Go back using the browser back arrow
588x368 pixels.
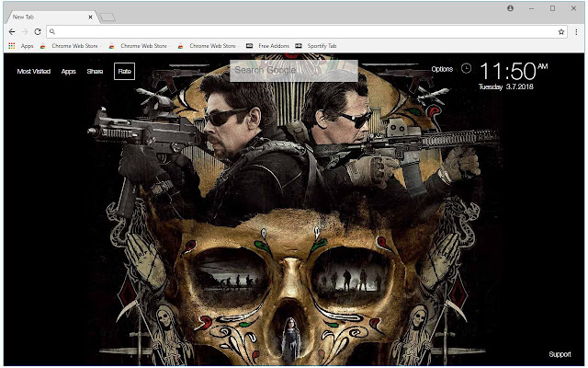12,32
